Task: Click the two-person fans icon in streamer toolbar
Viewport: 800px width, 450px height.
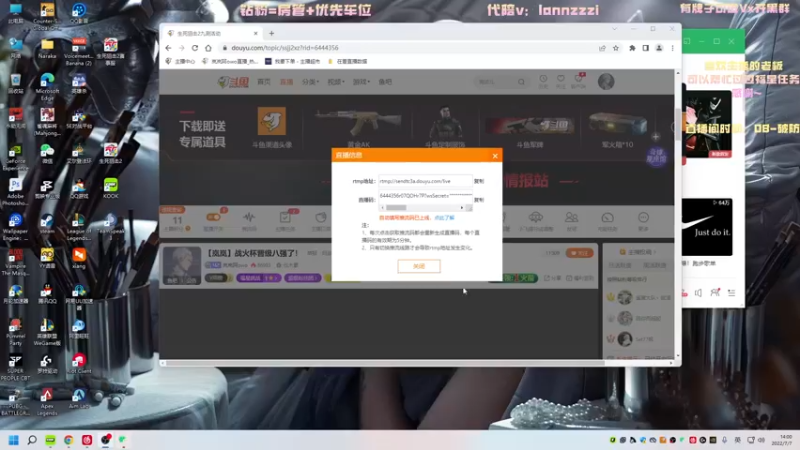Action: pos(571,217)
